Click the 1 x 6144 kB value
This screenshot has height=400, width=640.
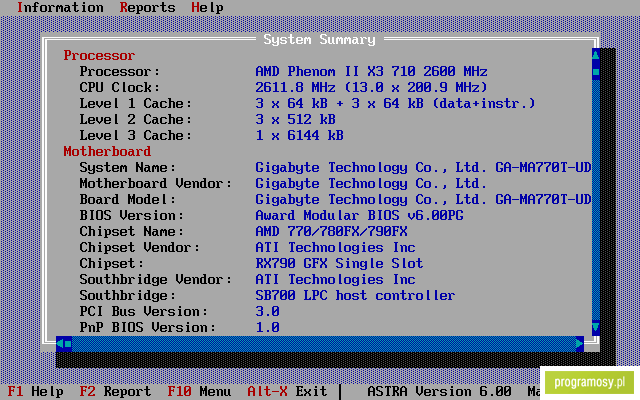click(300, 136)
